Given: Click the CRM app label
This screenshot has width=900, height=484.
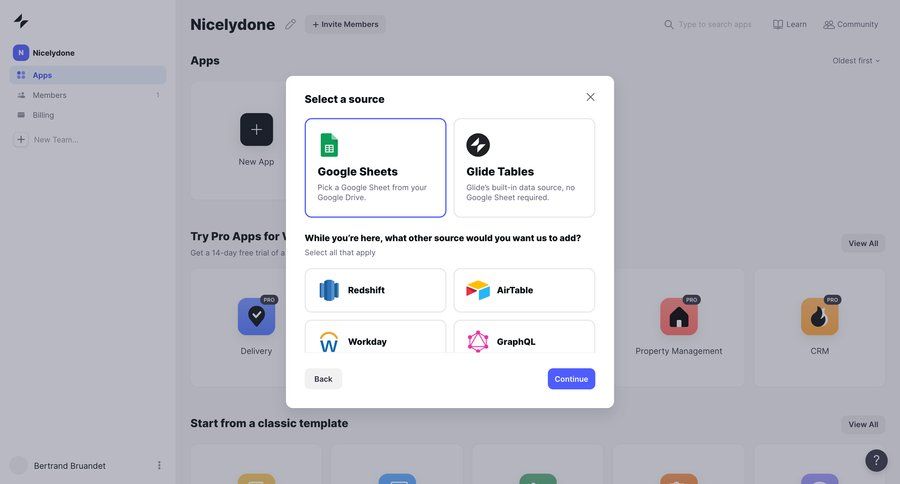Looking at the screenshot, I should pos(820,351).
